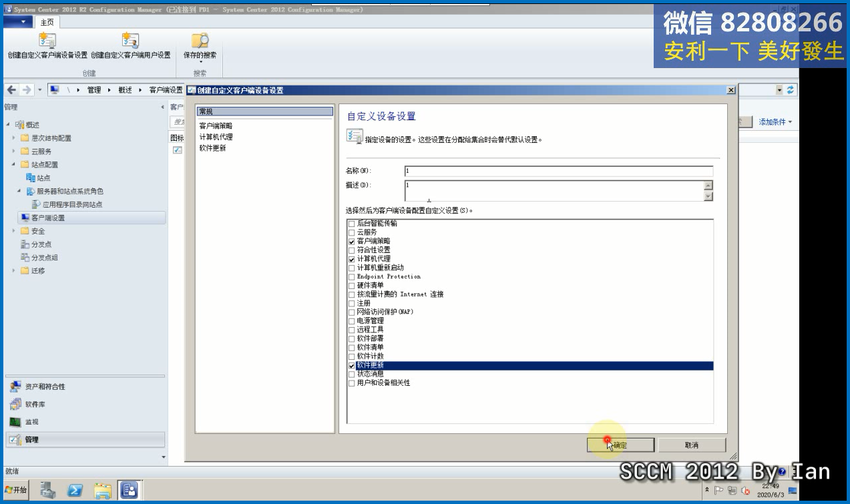This screenshot has height=504, width=850.
Task: Check the 云服务 setting checkbox
Action: pyautogui.click(x=352, y=232)
